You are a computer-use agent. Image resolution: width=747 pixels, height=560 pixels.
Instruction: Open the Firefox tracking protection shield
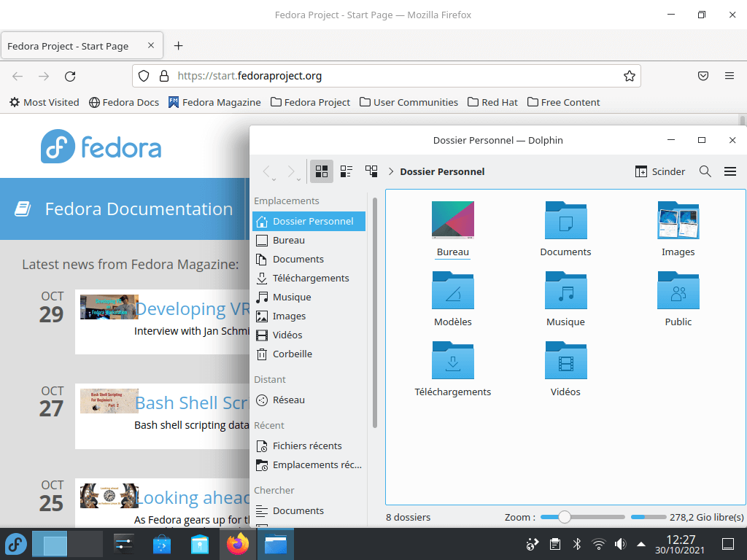144,76
